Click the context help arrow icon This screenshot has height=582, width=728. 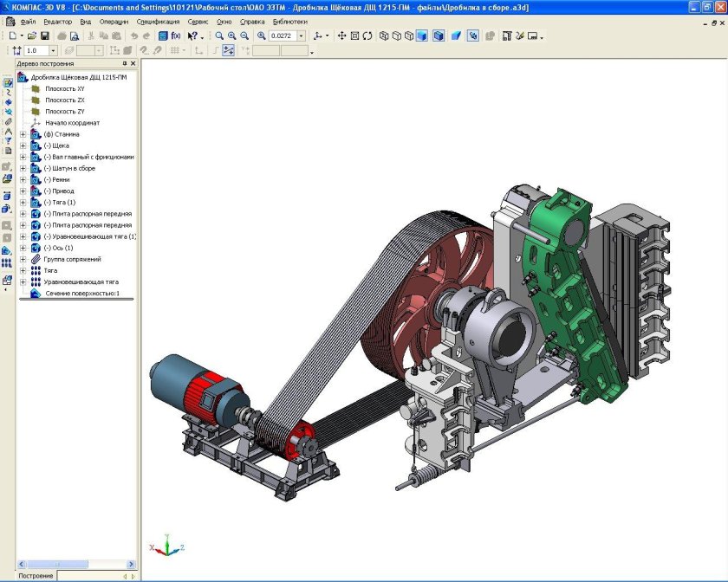coord(192,36)
